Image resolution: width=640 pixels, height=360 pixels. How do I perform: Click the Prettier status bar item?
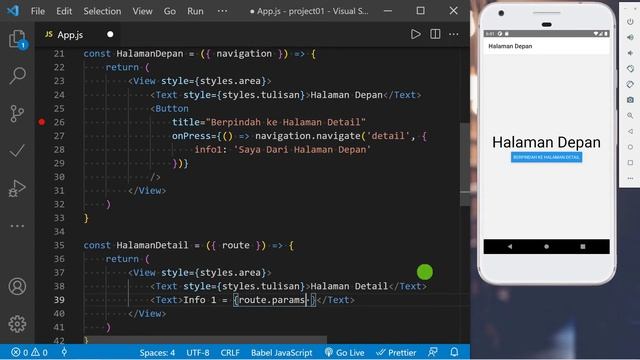[396, 353]
